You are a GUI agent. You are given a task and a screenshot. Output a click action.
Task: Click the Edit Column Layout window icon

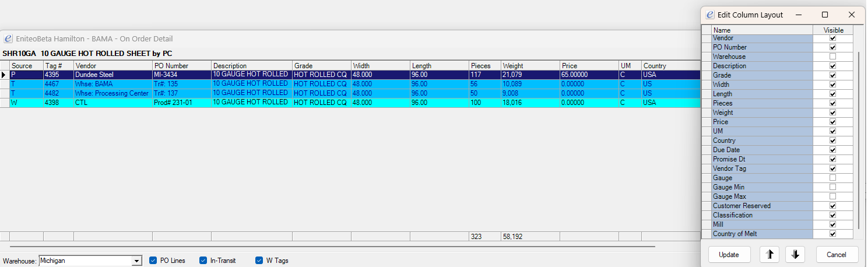(710, 15)
